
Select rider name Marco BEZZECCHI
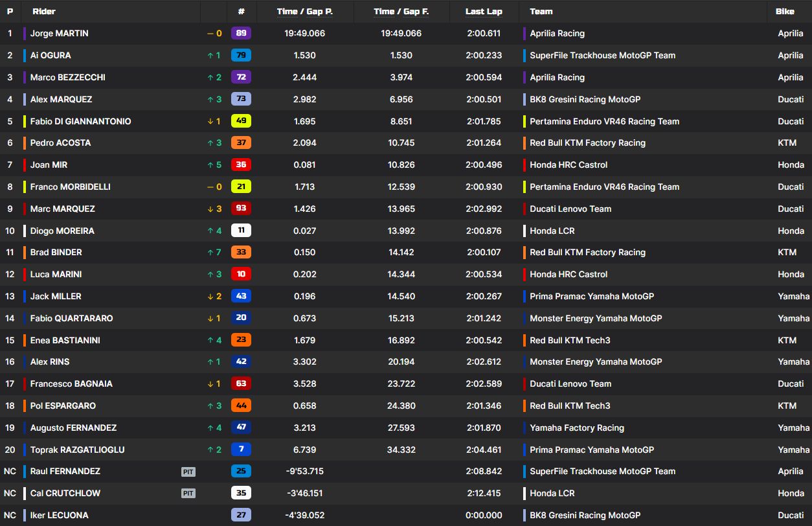coord(68,77)
